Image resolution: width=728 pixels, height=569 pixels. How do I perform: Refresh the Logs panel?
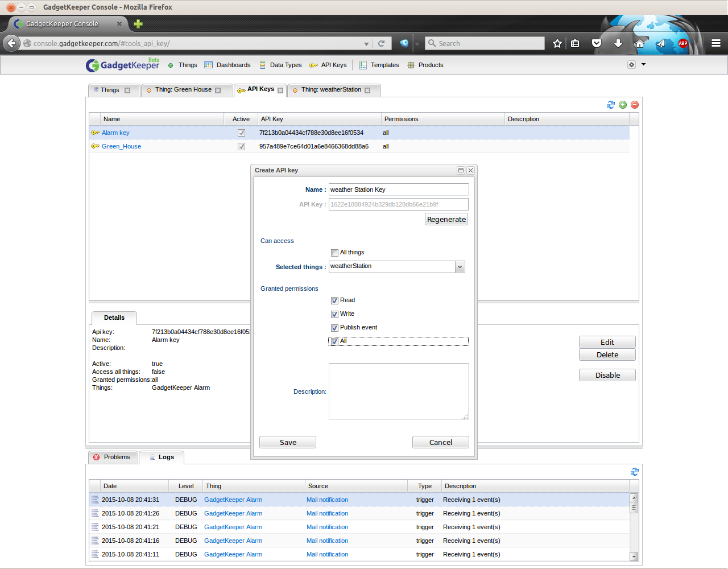coord(634,472)
